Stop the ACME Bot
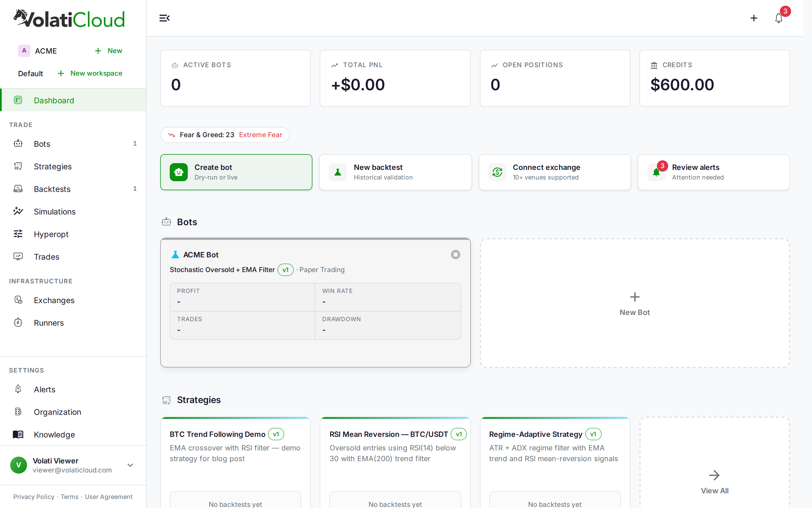812x508 pixels. (455, 255)
